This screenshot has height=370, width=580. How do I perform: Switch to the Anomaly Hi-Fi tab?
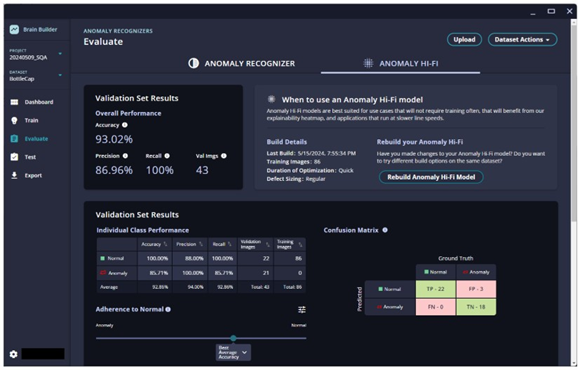click(401, 64)
